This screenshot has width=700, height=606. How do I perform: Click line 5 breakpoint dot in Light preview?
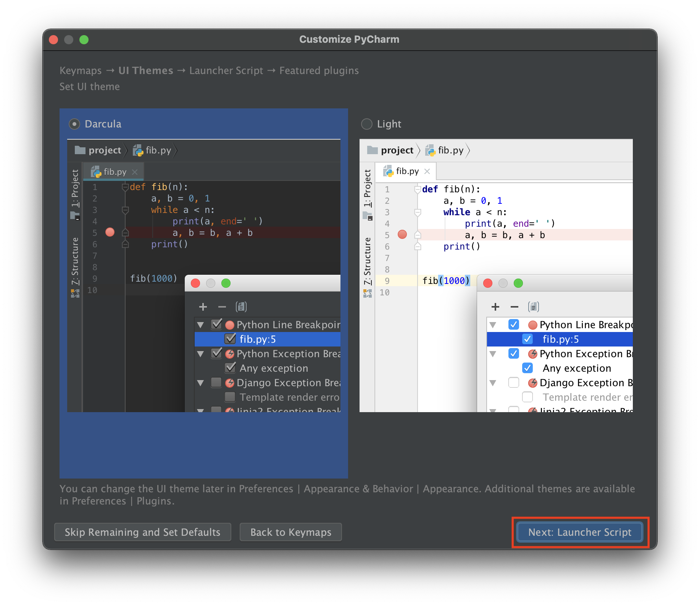402,234
